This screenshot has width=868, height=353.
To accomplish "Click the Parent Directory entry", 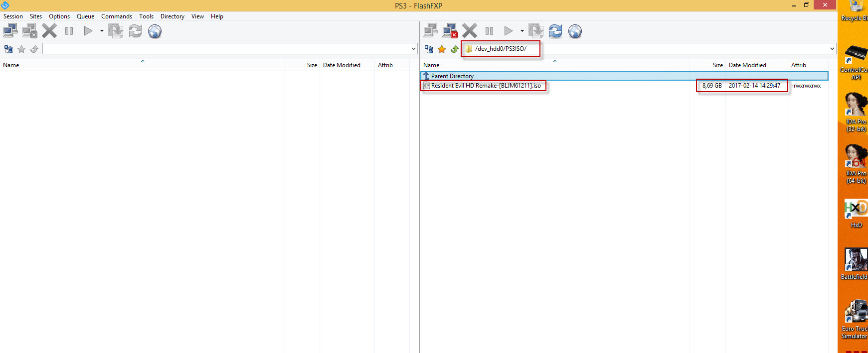I will click(x=452, y=76).
